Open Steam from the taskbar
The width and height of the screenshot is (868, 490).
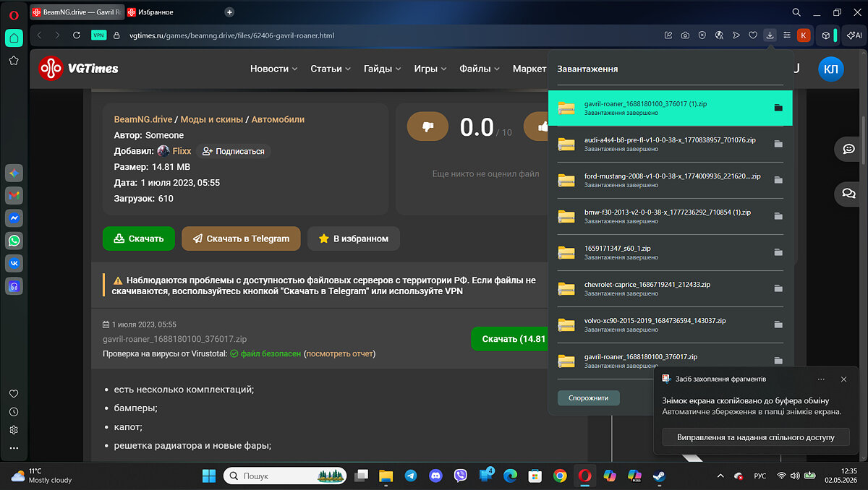[659, 476]
